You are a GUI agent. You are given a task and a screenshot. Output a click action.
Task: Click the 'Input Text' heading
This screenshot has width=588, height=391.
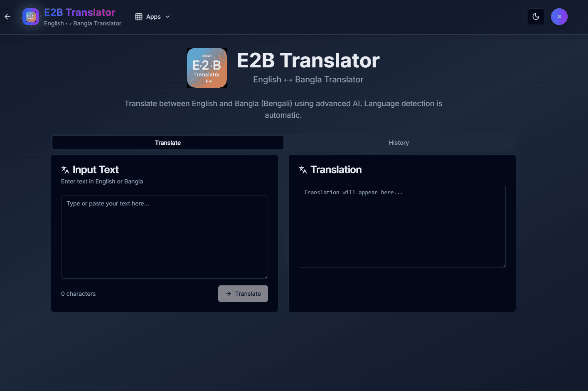point(96,170)
